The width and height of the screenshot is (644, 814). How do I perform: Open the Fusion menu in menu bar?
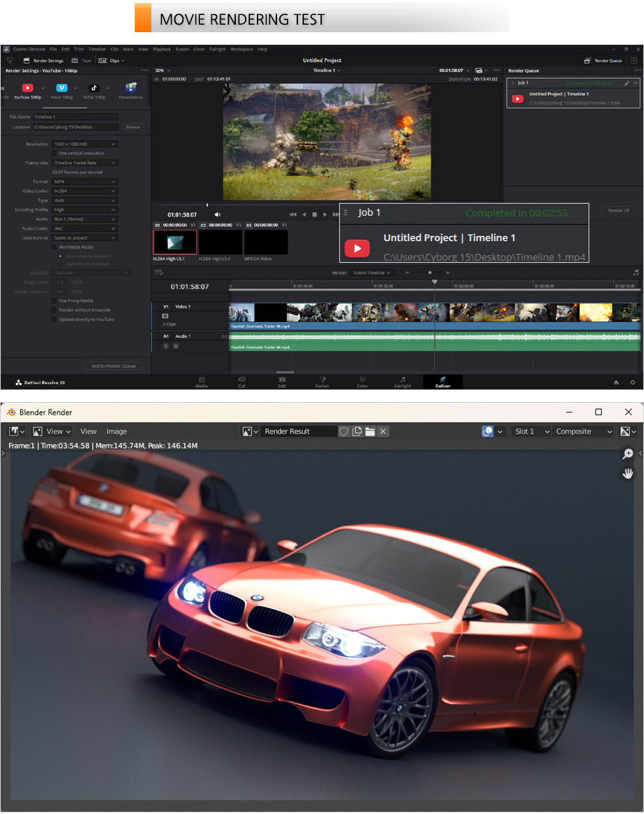point(182,49)
